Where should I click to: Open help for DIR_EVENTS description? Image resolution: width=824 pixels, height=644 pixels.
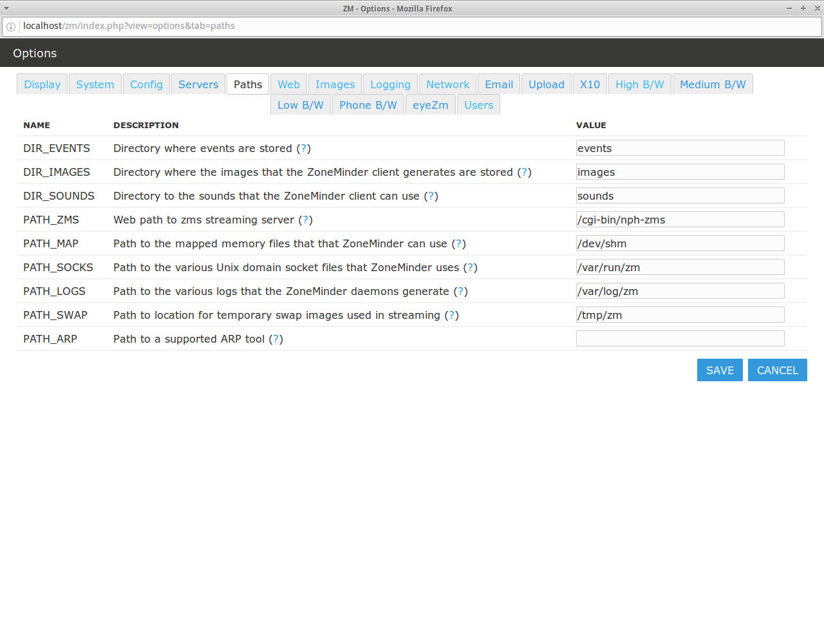pos(304,148)
